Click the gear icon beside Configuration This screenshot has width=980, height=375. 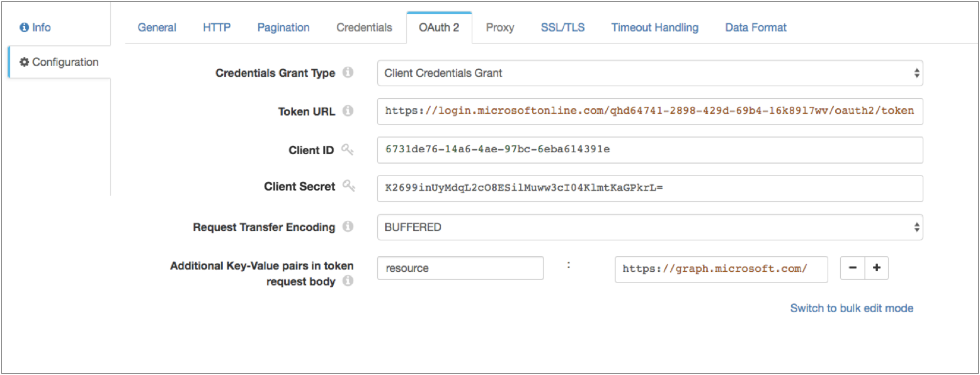pyautogui.click(x=24, y=62)
